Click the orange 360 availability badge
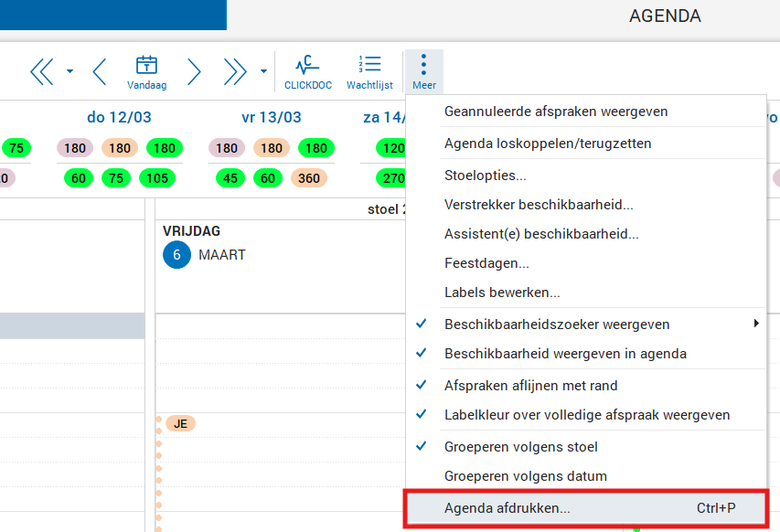 309,178
